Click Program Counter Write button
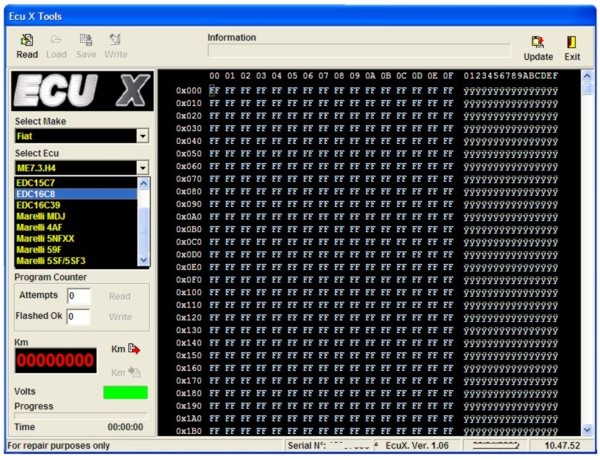The image size is (600, 460). click(120, 317)
